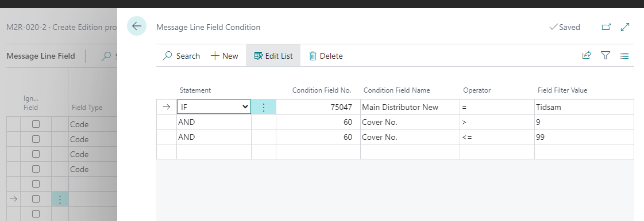Toggle checkbox in the arrow-marked background row
644x221 pixels.
(36, 199)
